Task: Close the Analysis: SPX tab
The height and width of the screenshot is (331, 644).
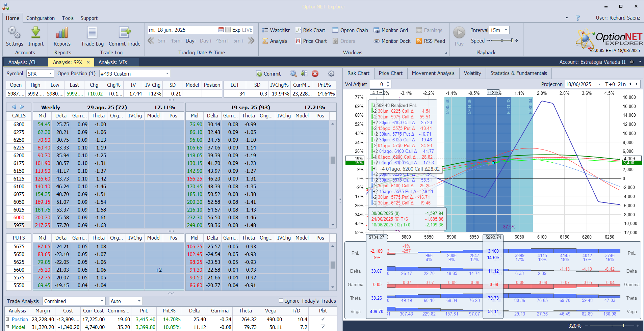Action: click(88, 62)
